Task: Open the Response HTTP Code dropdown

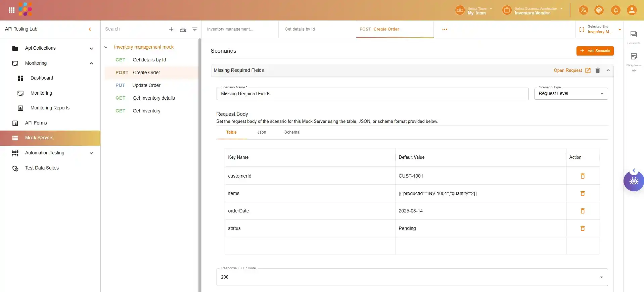Action: pos(412,277)
